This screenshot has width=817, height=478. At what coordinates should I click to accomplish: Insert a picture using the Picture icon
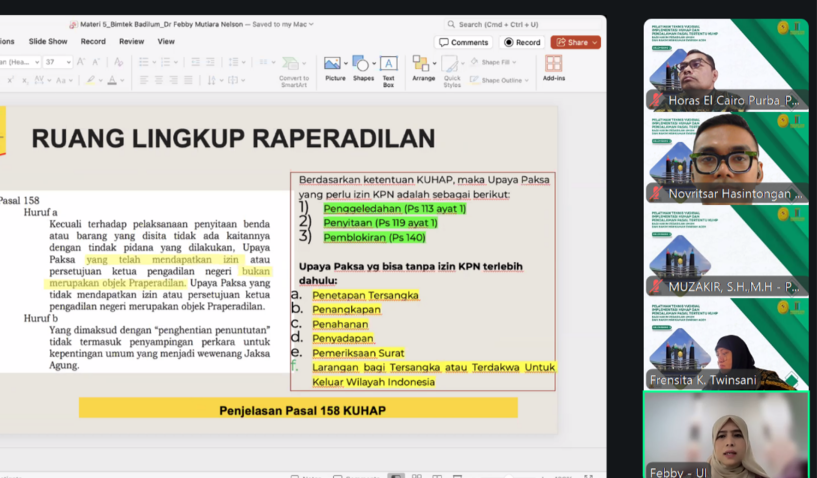pyautogui.click(x=334, y=68)
